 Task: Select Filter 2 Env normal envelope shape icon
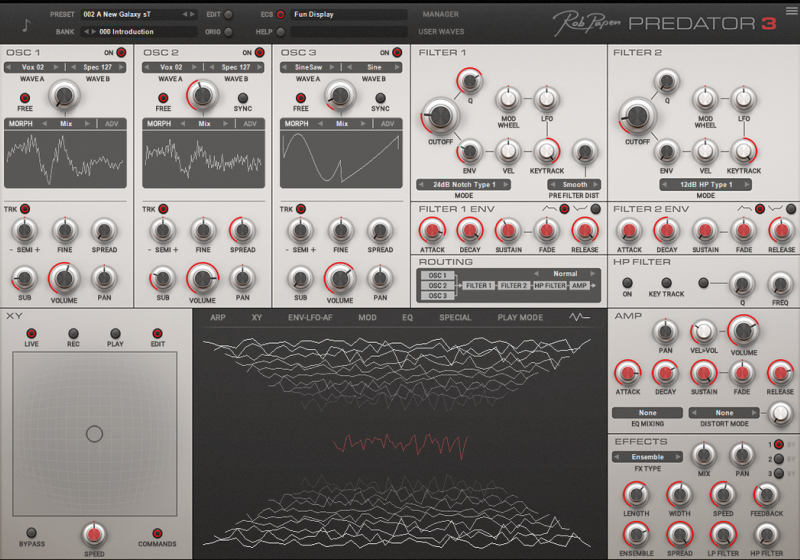click(744, 209)
